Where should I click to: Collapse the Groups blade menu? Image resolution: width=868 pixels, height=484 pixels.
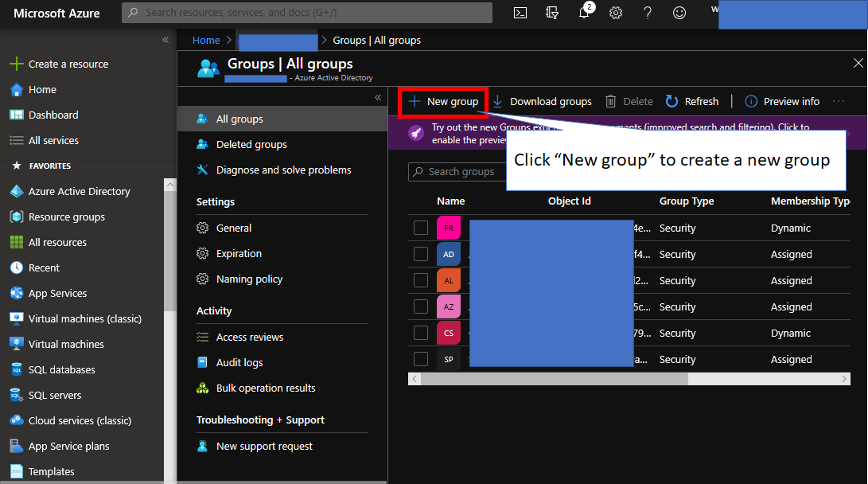click(378, 97)
